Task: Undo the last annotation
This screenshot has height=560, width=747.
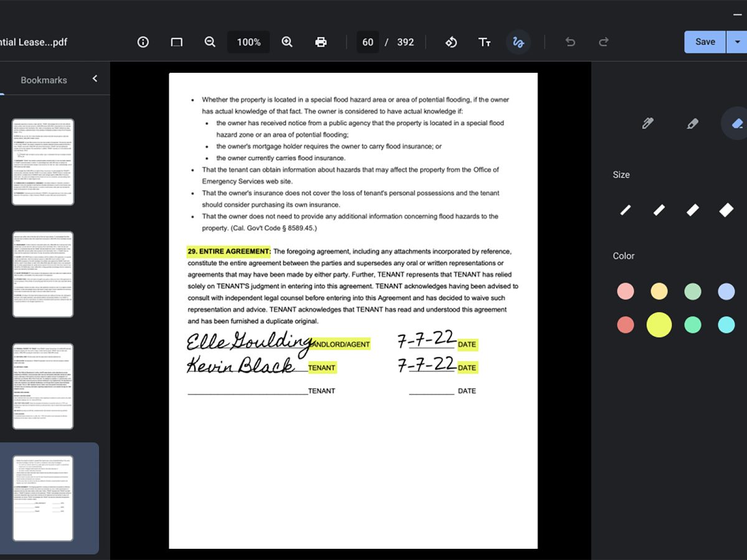Action: [x=570, y=42]
